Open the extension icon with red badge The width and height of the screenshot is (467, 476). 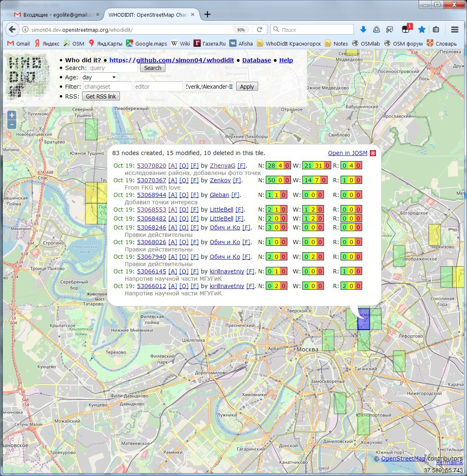406,29
